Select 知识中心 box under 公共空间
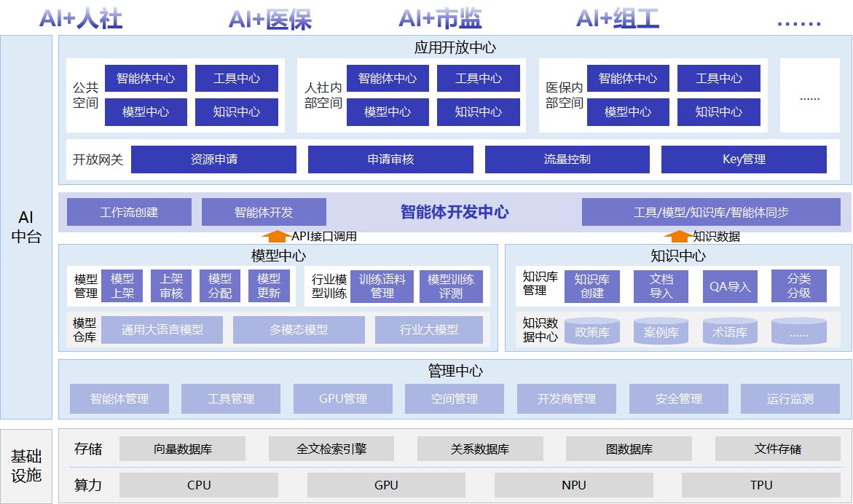 pos(237,112)
